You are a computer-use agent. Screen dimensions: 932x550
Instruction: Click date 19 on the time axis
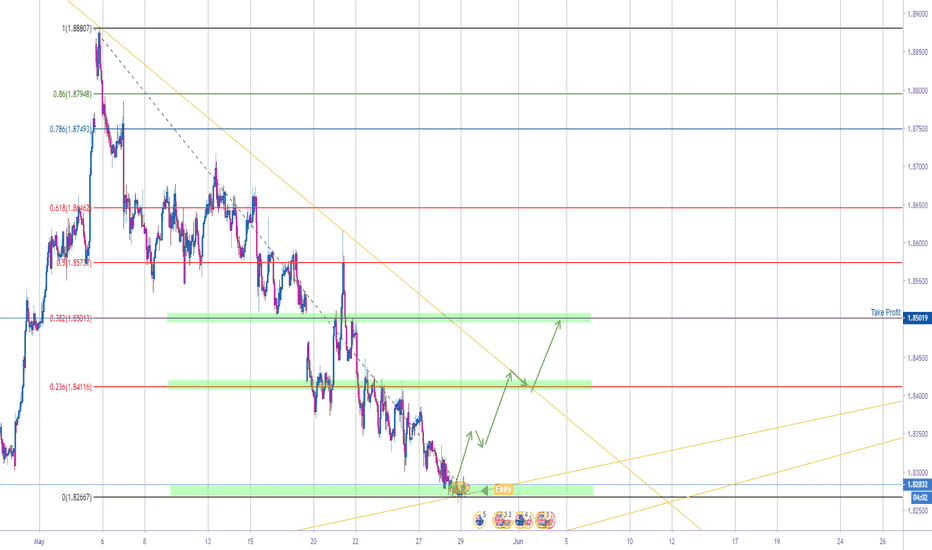[x=777, y=542]
